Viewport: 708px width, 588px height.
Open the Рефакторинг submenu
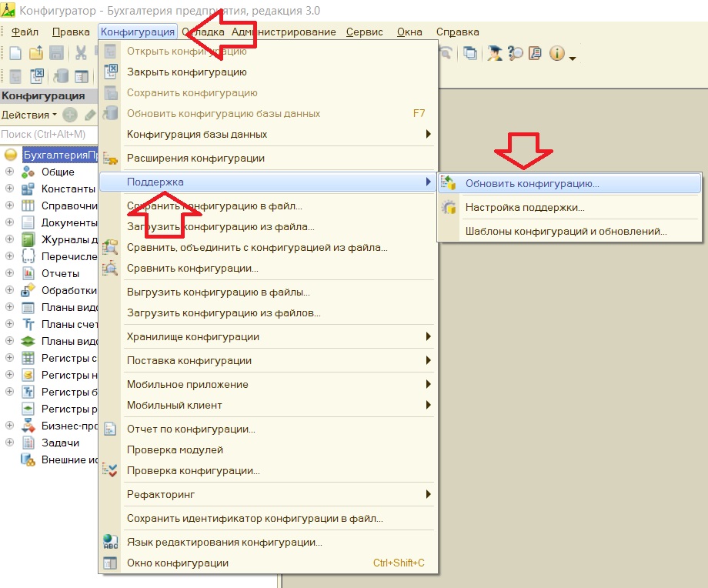pyautogui.click(x=269, y=494)
